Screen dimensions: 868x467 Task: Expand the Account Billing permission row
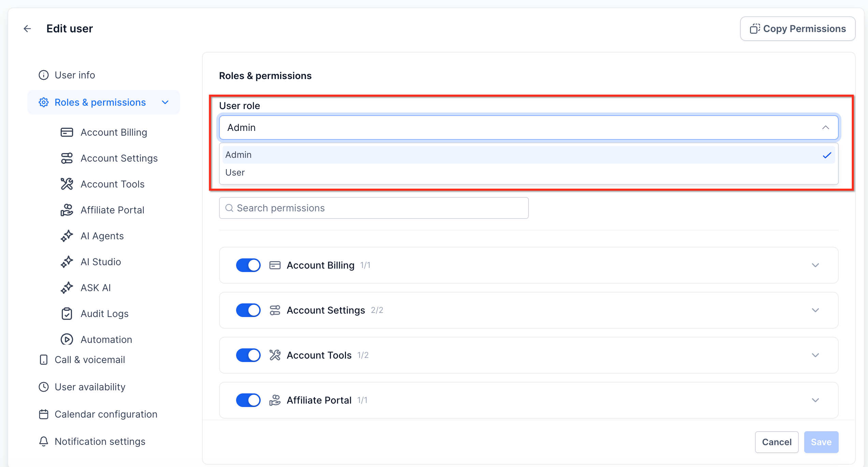click(x=815, y=265)
